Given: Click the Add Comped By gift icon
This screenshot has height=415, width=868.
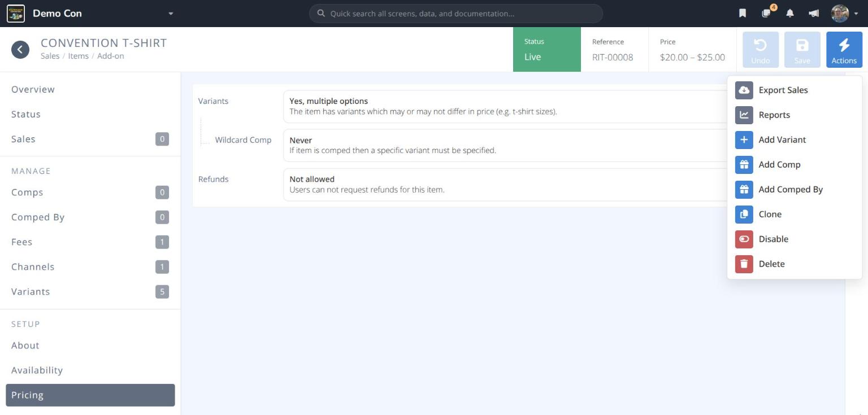Looking at the screenshot, I should (x=744, y=189).
